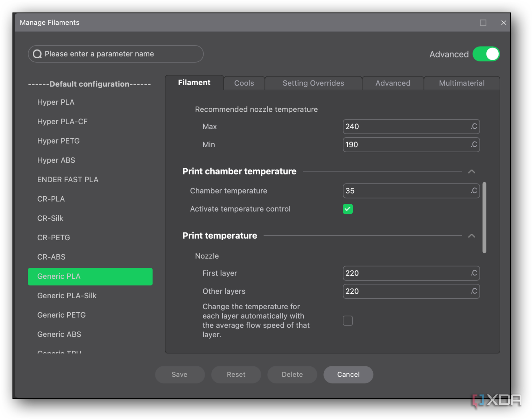This screenshot has height=420, width=532.
Task: Open the Setting Overrides tab
Action: (313, 83)
